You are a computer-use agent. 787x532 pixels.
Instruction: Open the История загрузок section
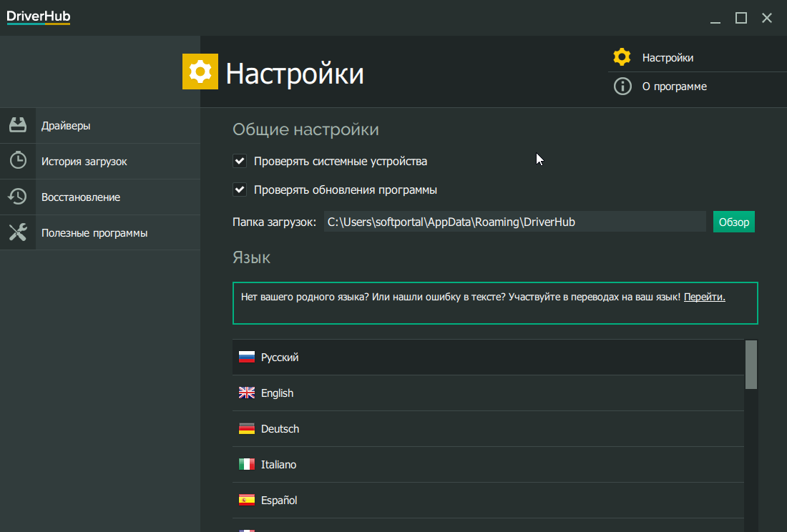tap(84, 162)
